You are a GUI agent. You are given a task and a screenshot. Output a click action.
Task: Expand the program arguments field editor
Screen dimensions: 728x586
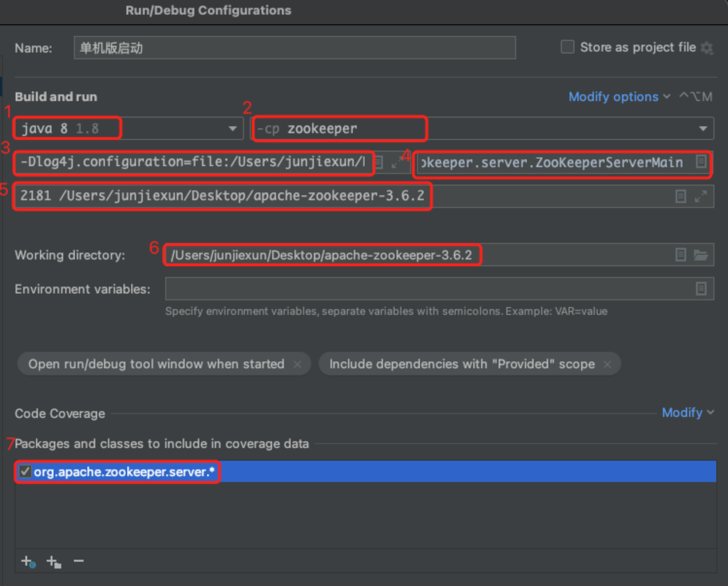tap(701, 196)
